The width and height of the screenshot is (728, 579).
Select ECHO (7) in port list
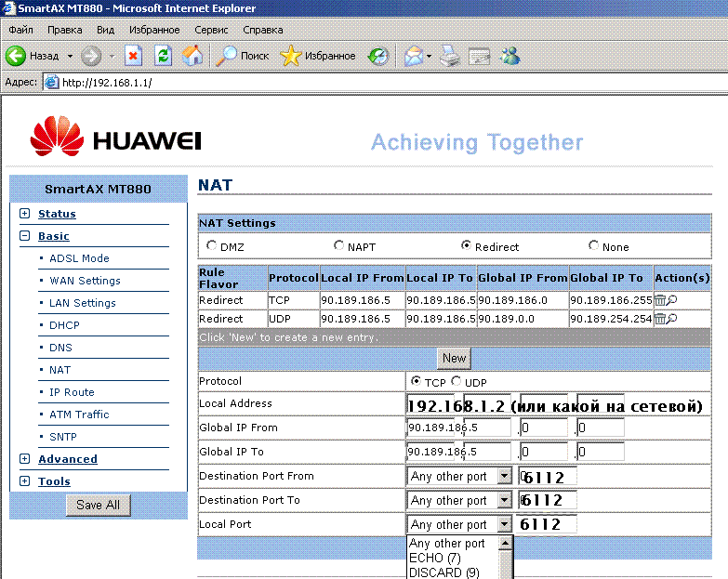pyautogui.click(x=434, y=558)
